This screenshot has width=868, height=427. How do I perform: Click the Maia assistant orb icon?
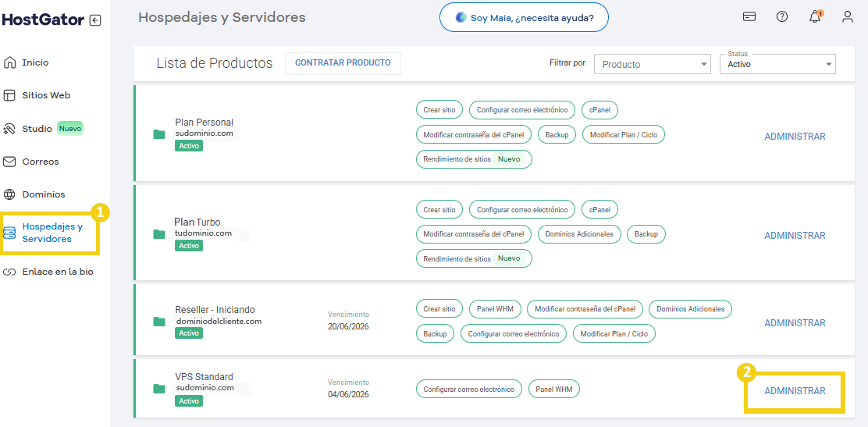(461, 18)
